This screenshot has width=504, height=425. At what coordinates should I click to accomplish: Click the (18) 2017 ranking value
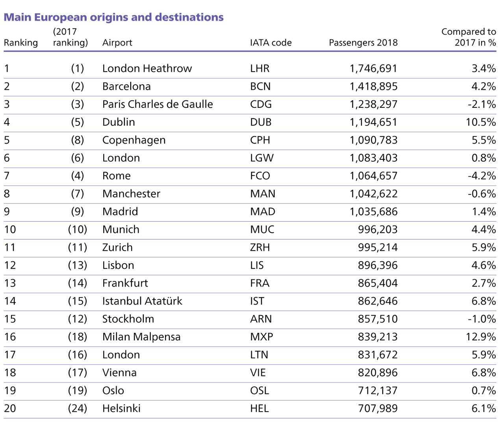[77, 337]
